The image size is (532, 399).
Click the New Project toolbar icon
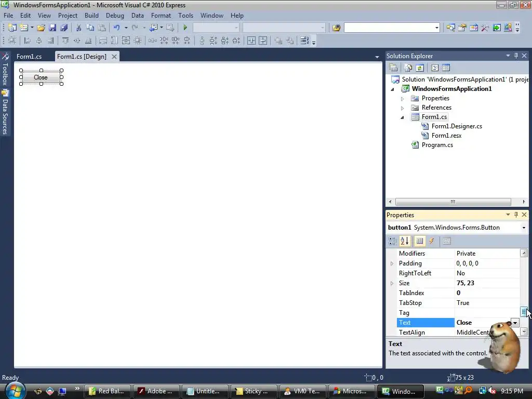12,28
